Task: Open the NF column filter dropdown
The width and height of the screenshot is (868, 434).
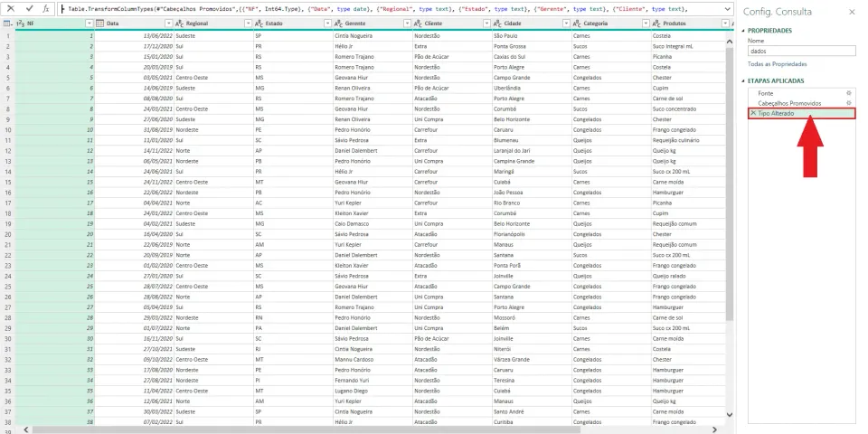Action: (90, 24)
